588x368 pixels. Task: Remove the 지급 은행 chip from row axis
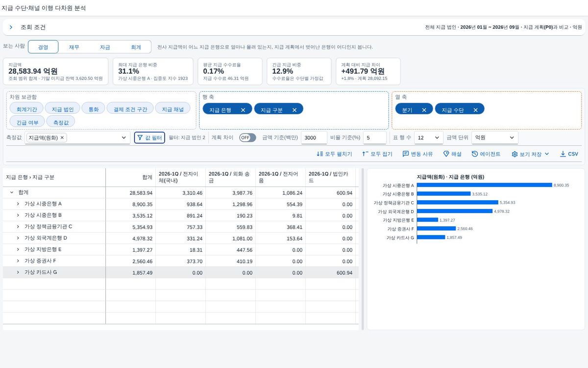tap(243, 110)
